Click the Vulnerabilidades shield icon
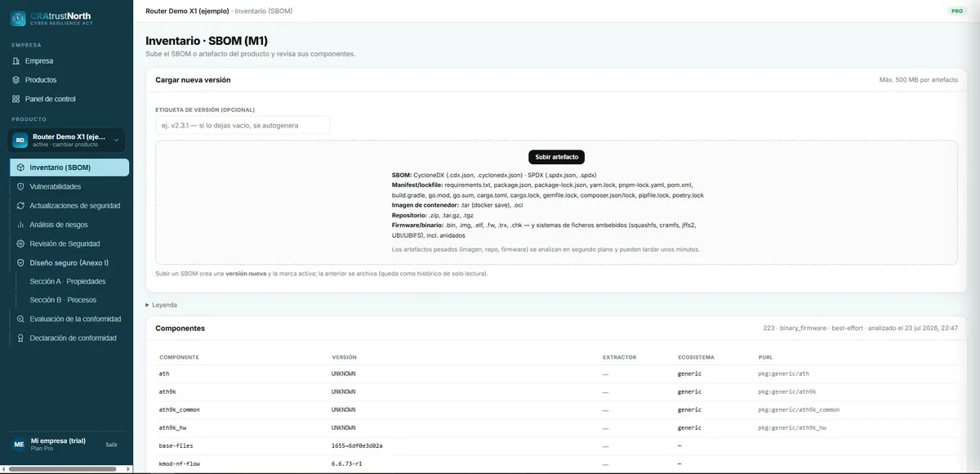This screenshot has width=980, height=474. (x=21, y=186)
